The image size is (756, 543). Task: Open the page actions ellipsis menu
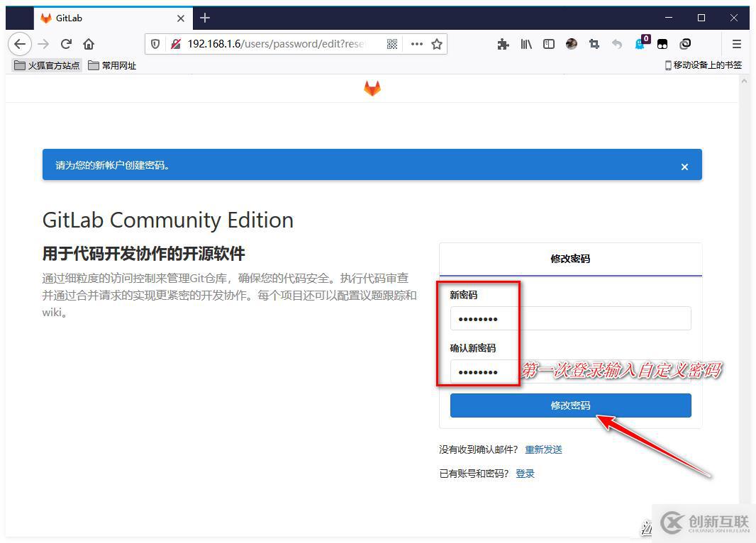coord(416,43)
